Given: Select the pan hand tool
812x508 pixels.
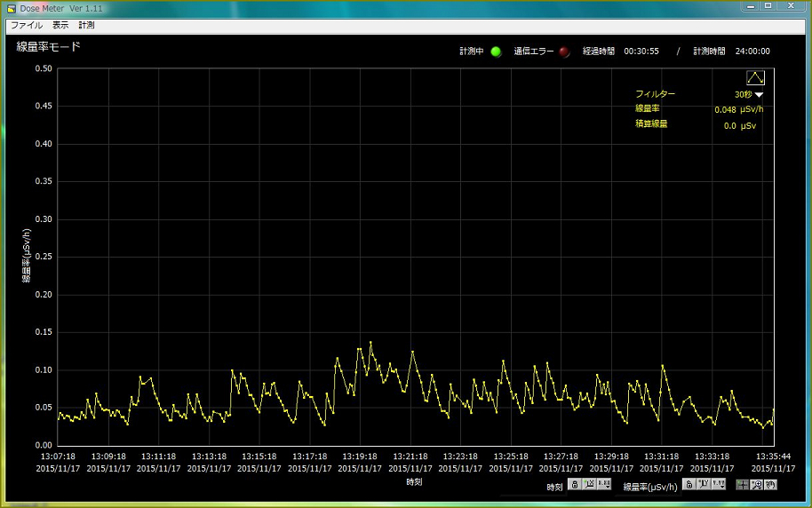Looking at the screenshot, I should click(x=771, y=484).
